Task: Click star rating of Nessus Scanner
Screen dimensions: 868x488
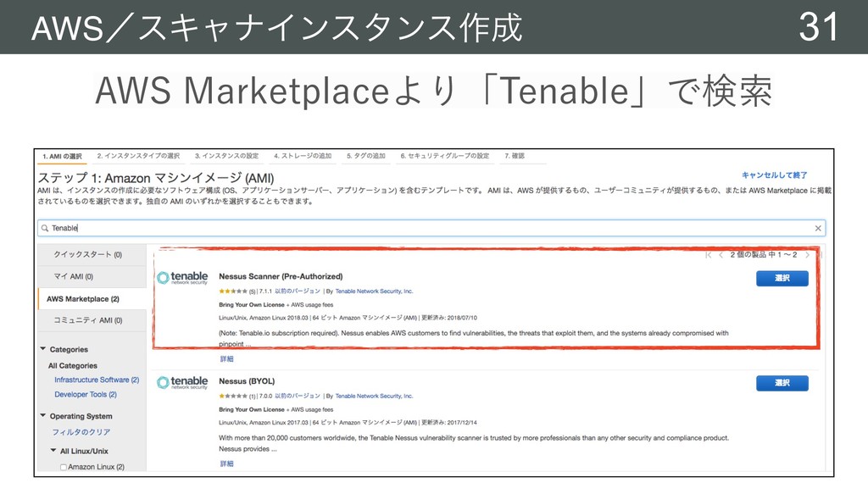Action: [232, 291]
